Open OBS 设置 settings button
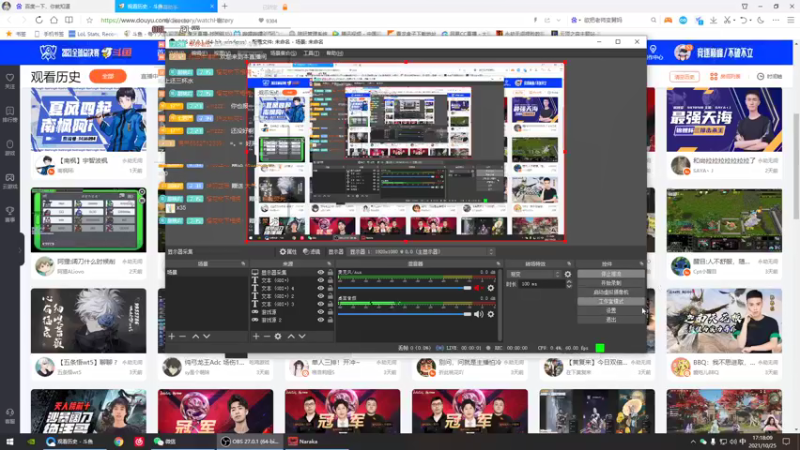Viewport: 800px width, 450px height. (x=611, y=310)
